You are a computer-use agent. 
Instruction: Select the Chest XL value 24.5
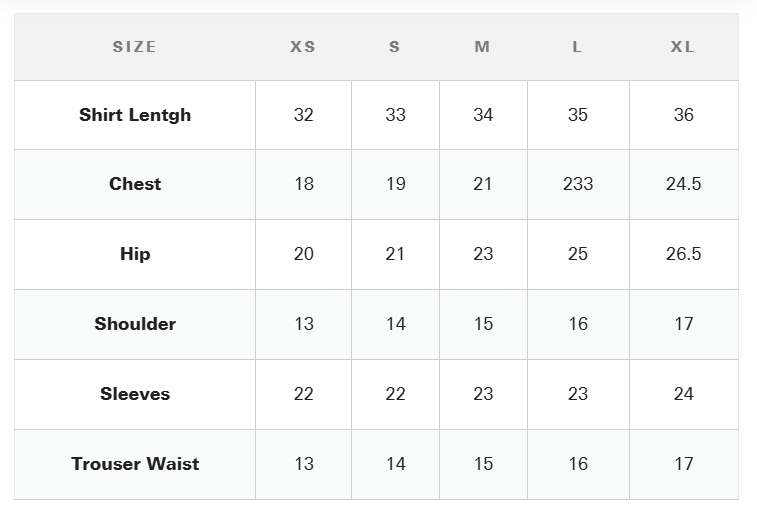click(x=684, y=184)
